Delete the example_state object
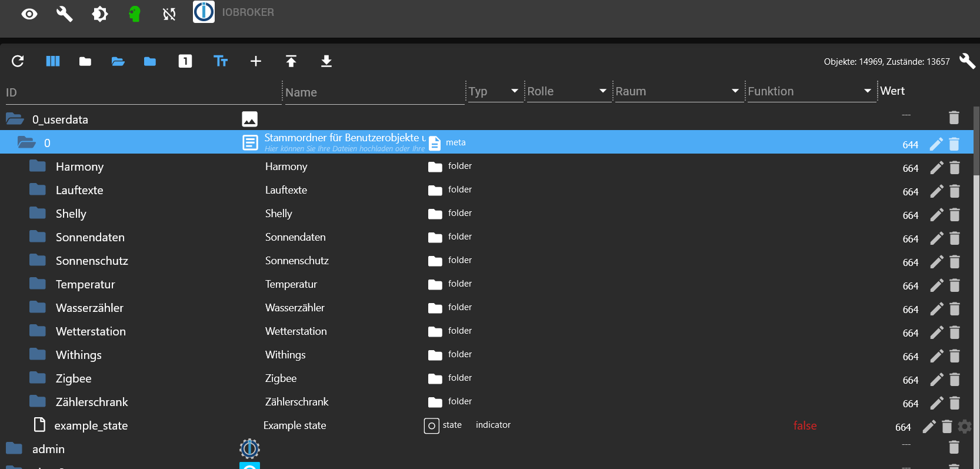 947,427
